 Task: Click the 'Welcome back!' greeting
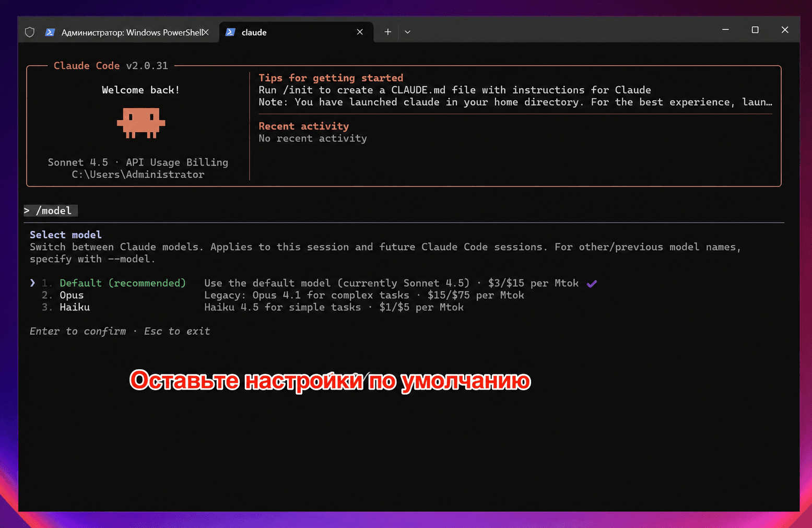[140, 90]
